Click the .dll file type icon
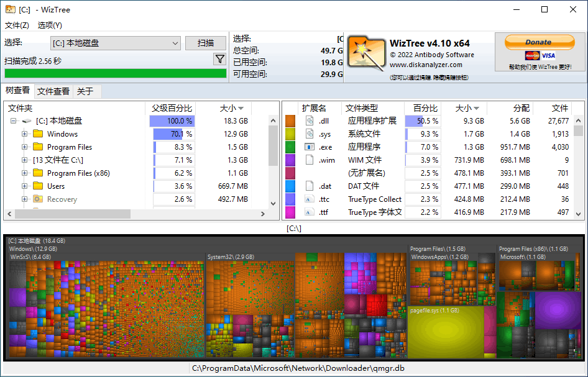 [310, 120]
